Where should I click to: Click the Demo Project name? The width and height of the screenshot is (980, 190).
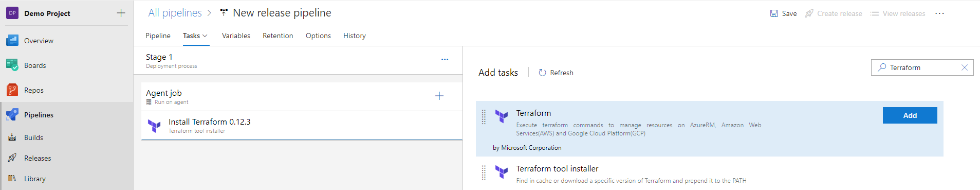pos(47,13)
